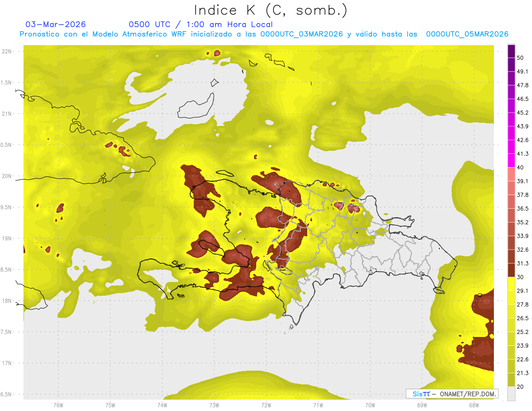Click the '17N' latitude axis label
Screen dimensions: 532x411
6,363
